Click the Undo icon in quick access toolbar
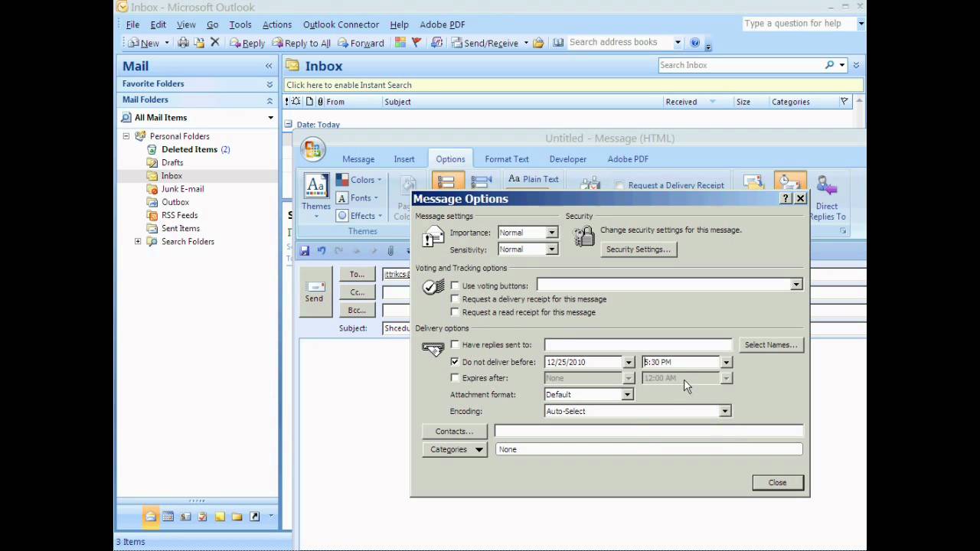This screenshot has height=551, width=980. click(x=322, y=250)
